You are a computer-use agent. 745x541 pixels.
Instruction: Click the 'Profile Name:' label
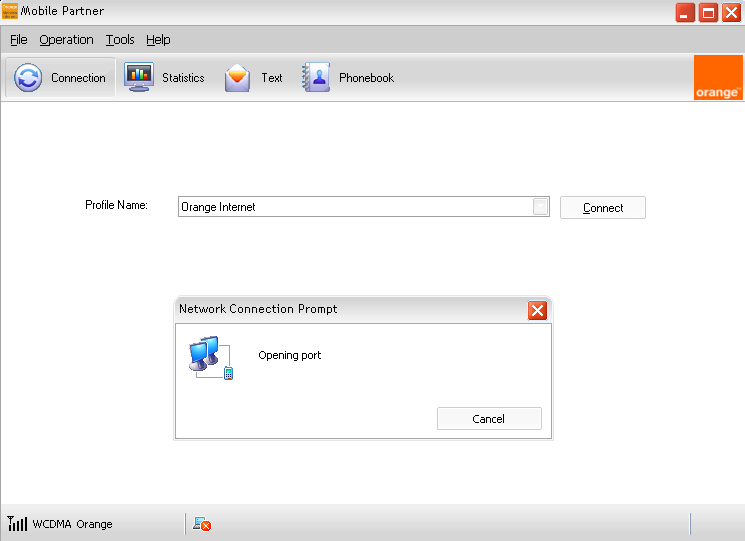(116, 205)
